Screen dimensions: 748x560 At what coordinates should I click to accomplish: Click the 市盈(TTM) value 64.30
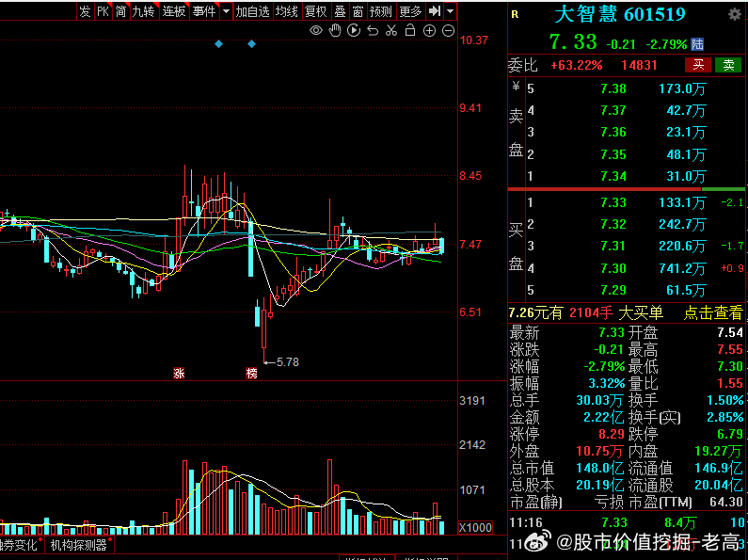click(x=726, y=502)
